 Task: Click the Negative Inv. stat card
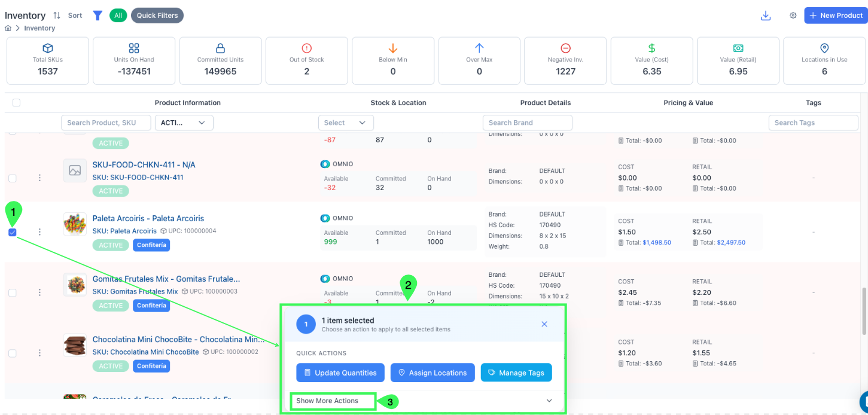pos(565,60)
